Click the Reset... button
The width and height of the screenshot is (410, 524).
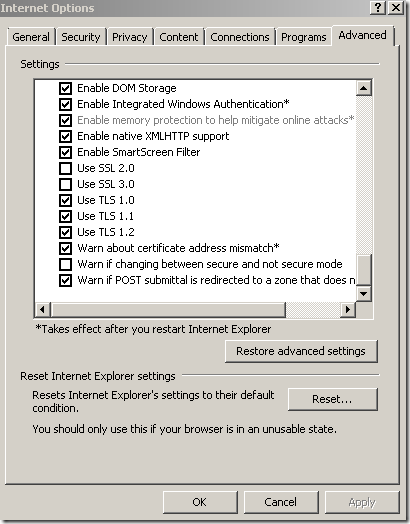click(332, 399)
